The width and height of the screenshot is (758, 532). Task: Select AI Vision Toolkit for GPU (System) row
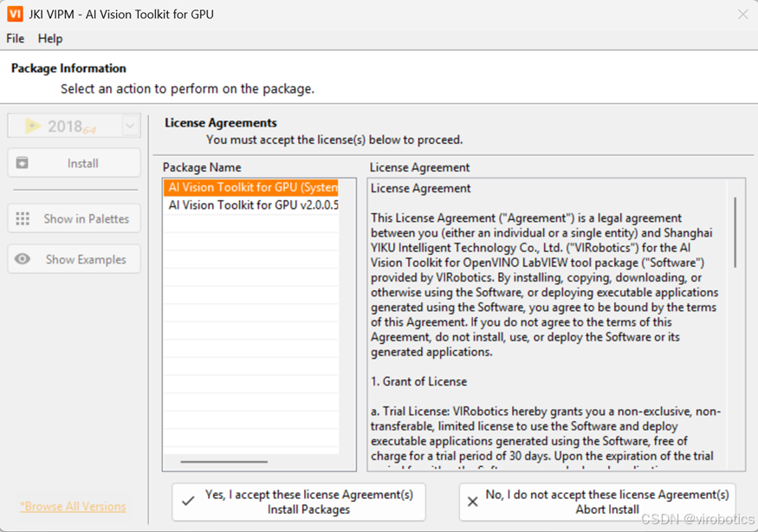[251, 187]
